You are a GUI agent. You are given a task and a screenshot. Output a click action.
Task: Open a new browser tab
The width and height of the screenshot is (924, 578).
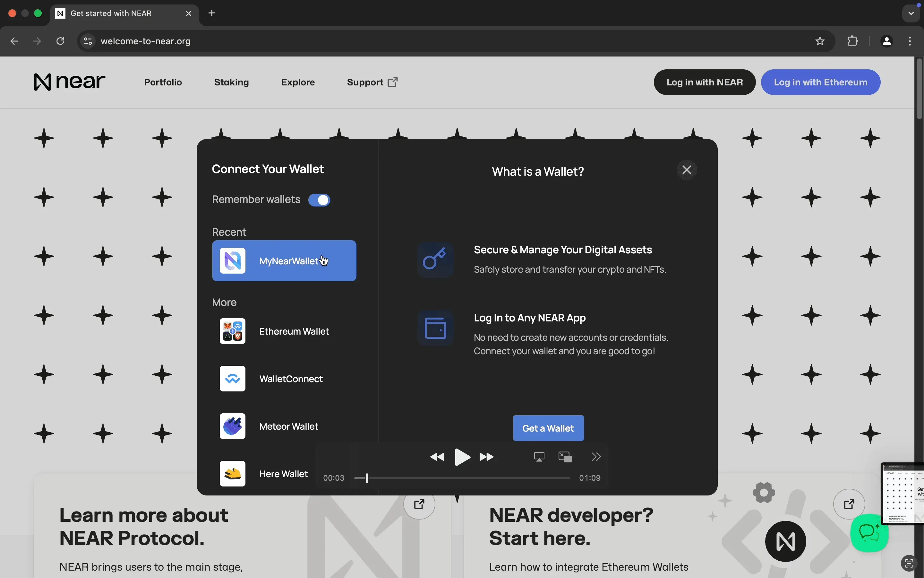pyautogui.click(x=212, y=13)
